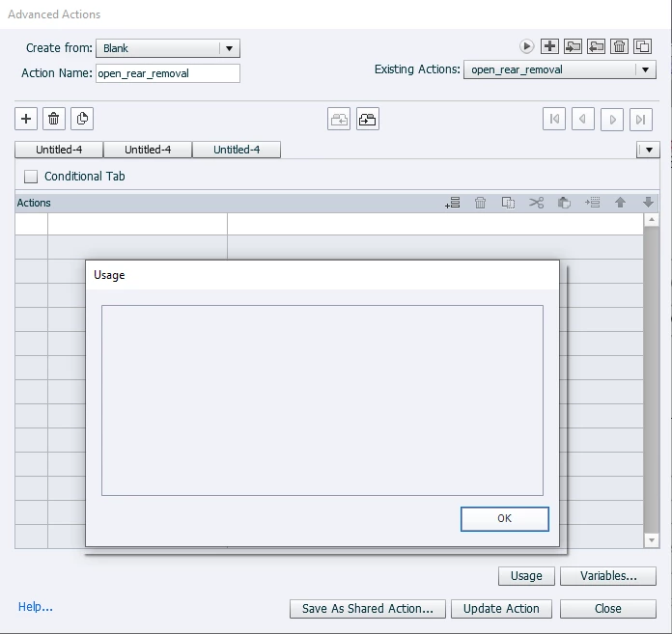Duplicate the action with the overlapping squares icon
The height and width of the screenshot is (634, 672).
point(642,46)
